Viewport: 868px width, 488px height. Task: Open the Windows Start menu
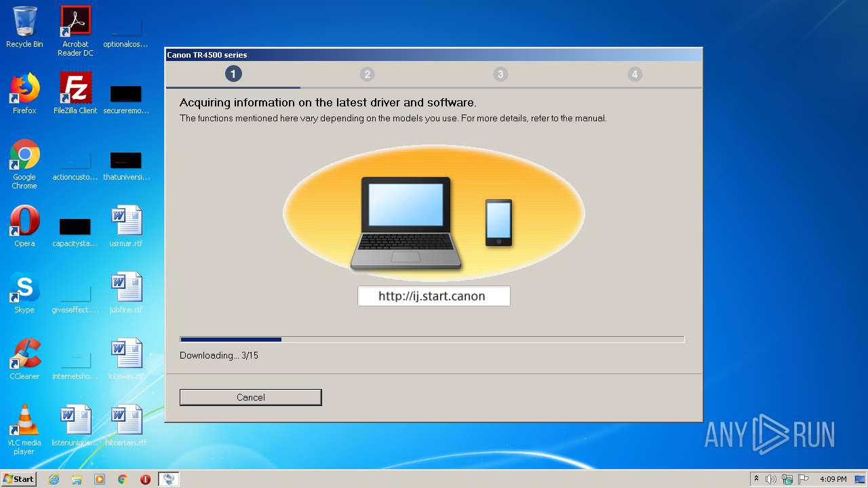coord(18,479)
